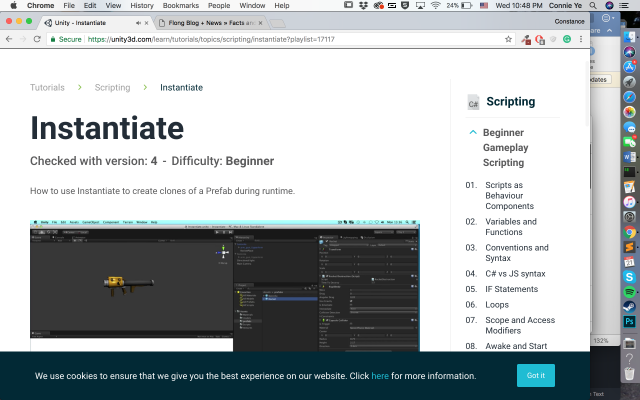The width and height of the screenshot is (640, 400).
Task: Open the Dropbox menu bar icon
Action: [x=363, y=6]
